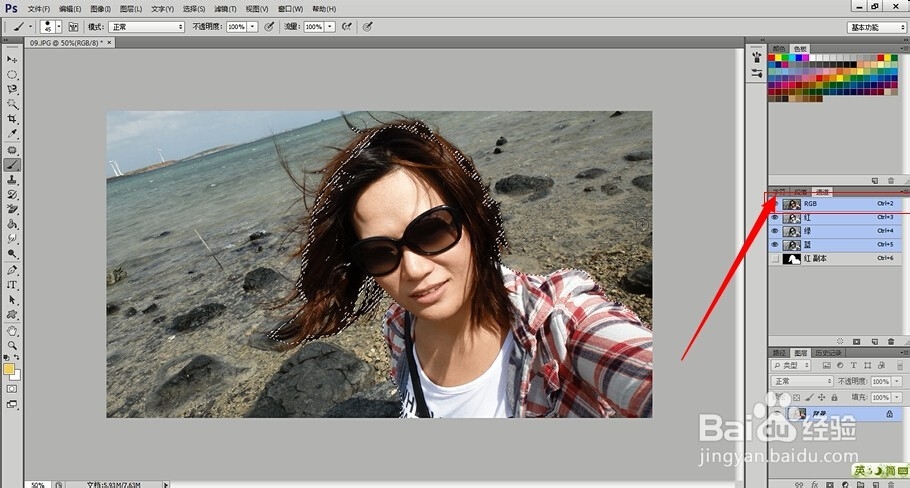The image size is (910, 488).
Task: Open the 模式 blend mode dropdown
Action: (x=146, y=27)
